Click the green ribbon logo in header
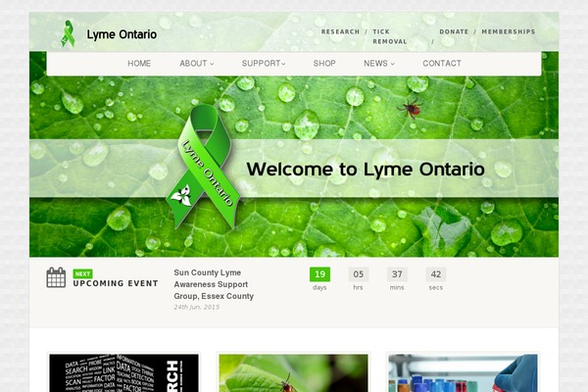Image resolution: width=588 pixels, height=392 pixels. [x=68, y=33]
